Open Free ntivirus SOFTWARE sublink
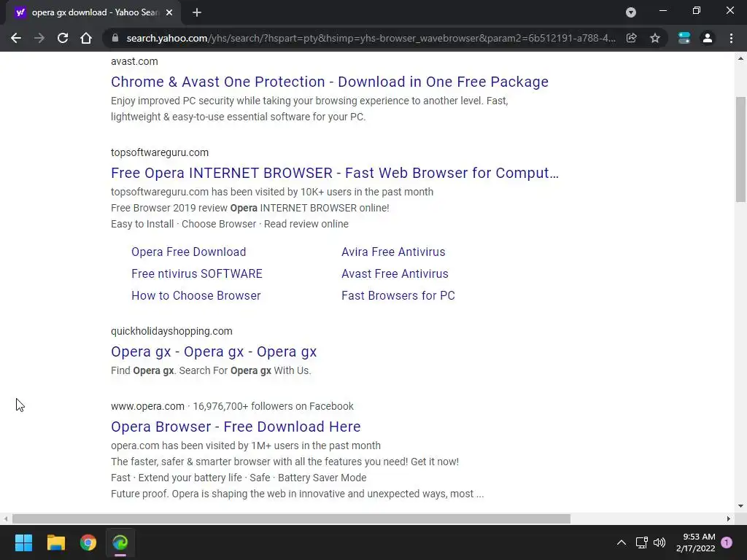747x560 pixels. pos(197,273)
